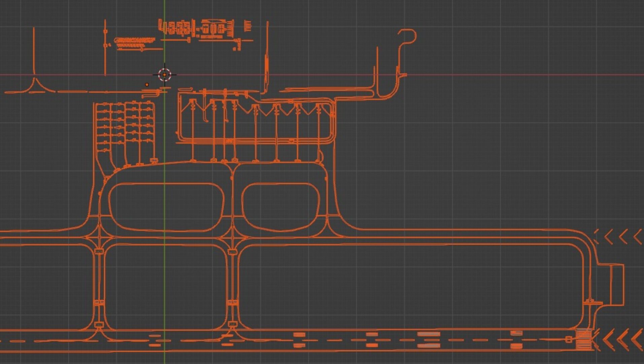Click the center taxiway cross intersection

click(x=232, y=237)
